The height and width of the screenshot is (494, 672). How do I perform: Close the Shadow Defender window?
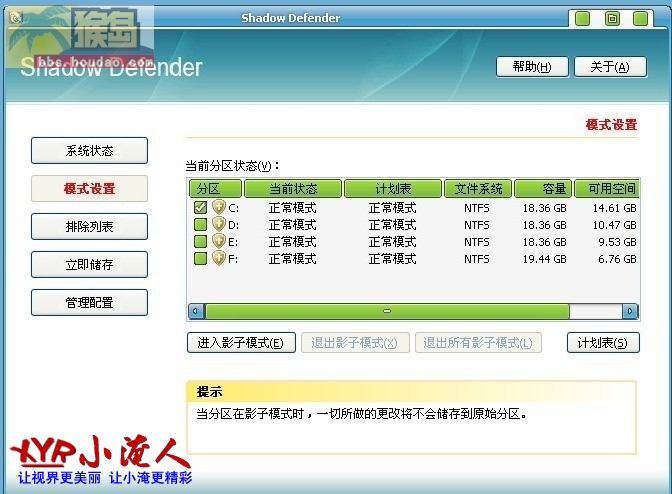point(640,19)
